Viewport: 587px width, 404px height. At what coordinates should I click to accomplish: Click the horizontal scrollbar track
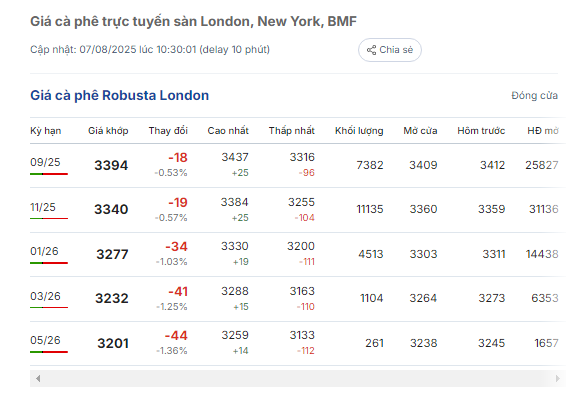[298, 379]
